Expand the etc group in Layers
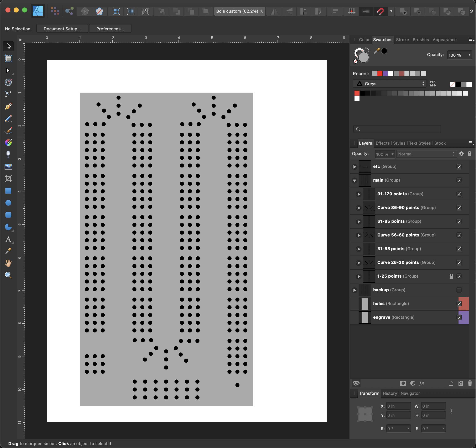The image size is (476, 448). point(355,167)
